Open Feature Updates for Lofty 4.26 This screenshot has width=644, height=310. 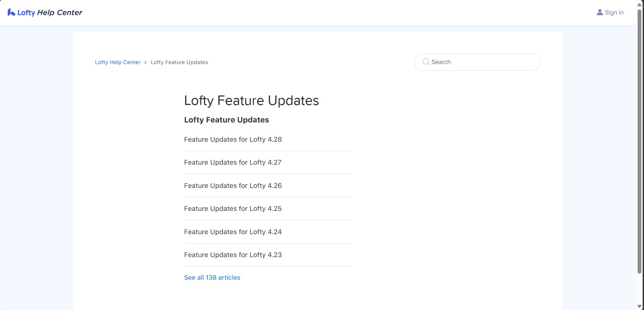tap(233, 186)
